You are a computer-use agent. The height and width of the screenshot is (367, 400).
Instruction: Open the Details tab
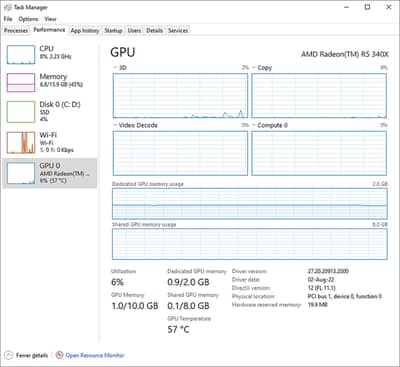[x=155, y=30]
